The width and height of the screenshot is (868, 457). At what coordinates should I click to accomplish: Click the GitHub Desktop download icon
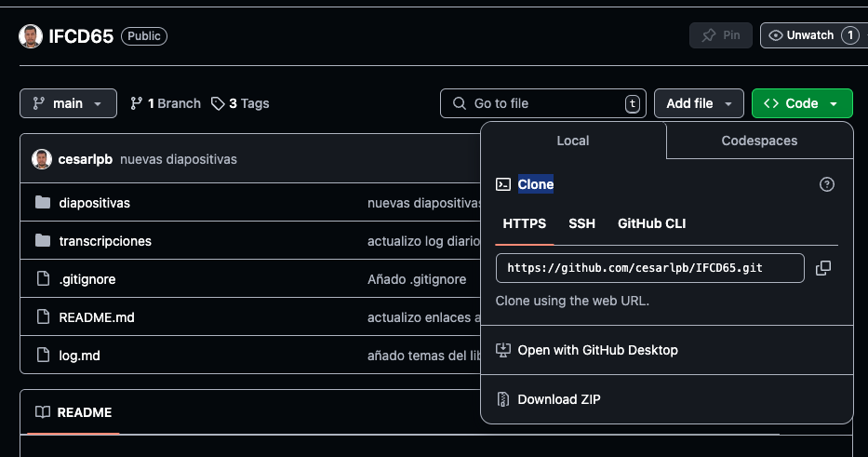[503, 350]
